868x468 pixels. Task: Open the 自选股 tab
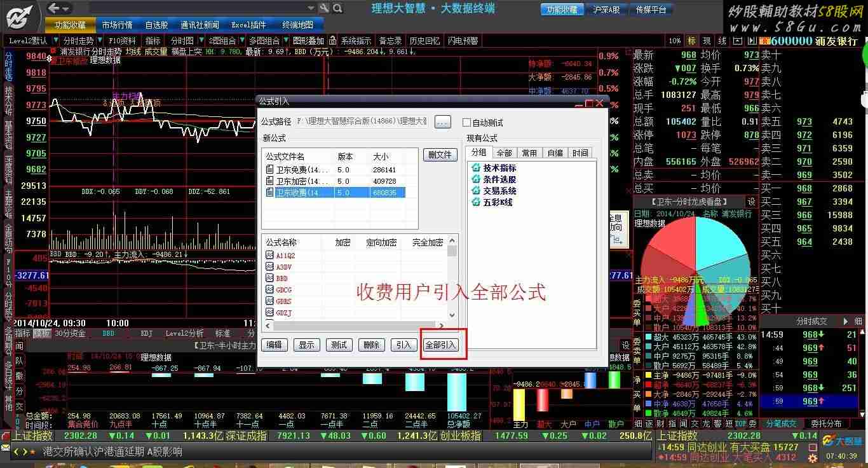(156, 25)
